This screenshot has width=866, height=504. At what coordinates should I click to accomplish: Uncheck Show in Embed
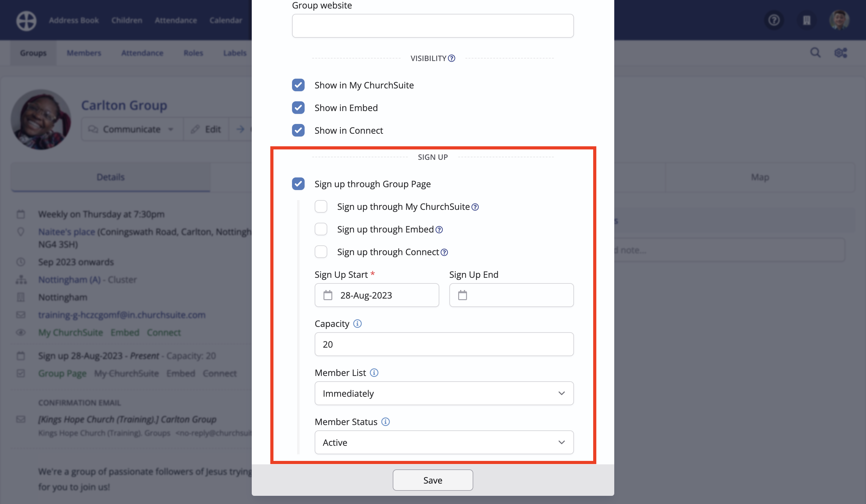point(298,108)
